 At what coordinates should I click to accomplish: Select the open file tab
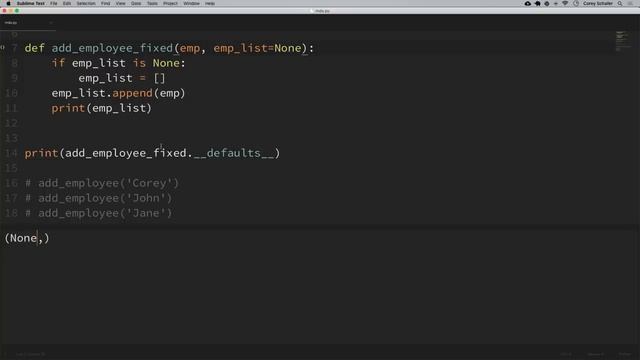click(27, 23)
